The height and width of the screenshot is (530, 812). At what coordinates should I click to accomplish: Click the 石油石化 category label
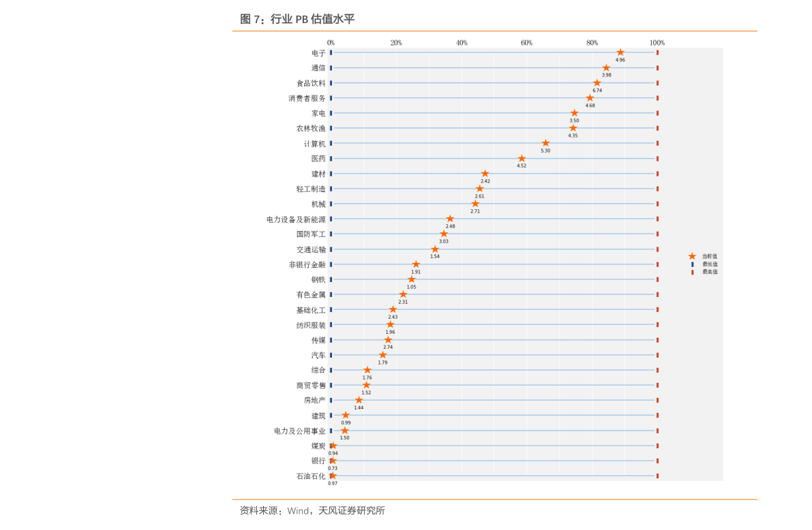tap(311, 476)
